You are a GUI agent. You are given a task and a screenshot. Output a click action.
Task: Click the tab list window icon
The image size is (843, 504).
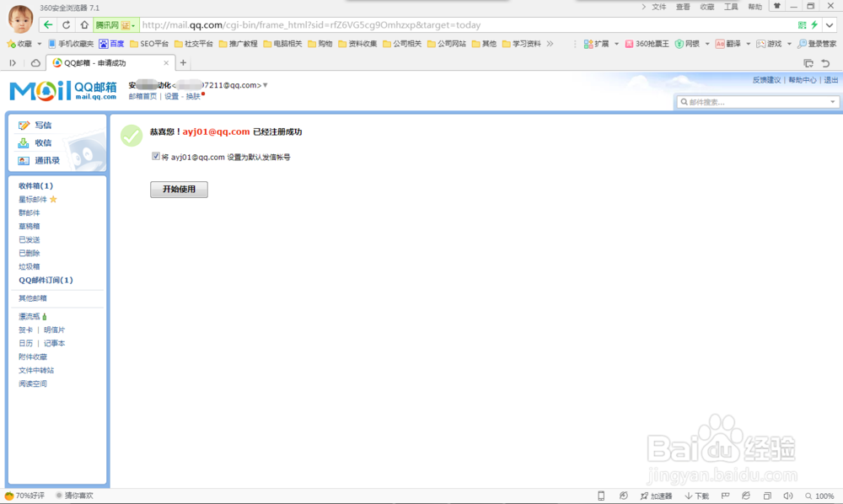click(808, 63)
